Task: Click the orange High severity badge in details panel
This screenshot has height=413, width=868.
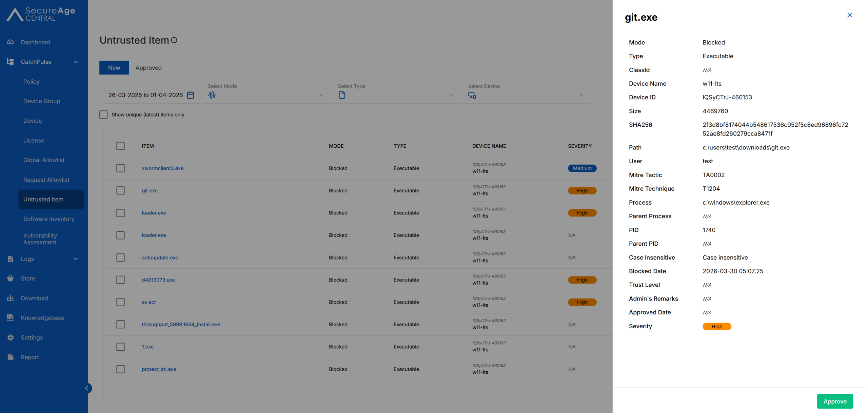Action: point(716,326)
